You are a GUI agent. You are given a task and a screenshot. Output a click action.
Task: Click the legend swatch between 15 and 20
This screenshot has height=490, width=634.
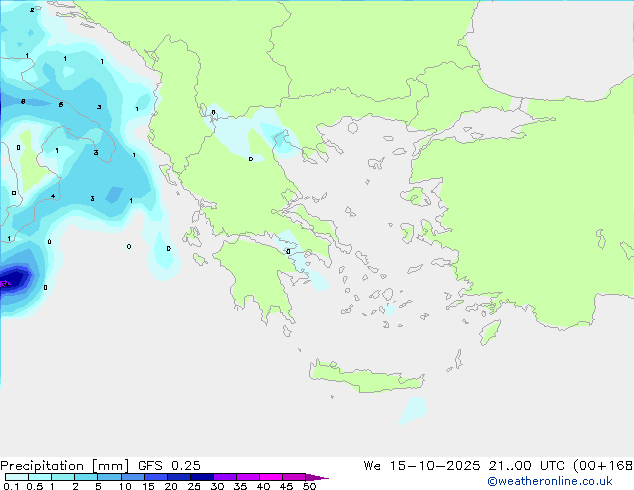coord(156,477)
